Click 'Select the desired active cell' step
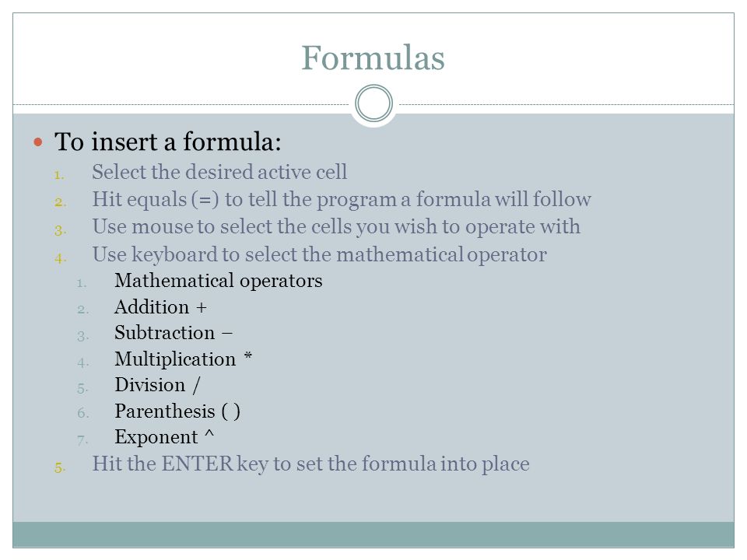 [x=219, y=172]
